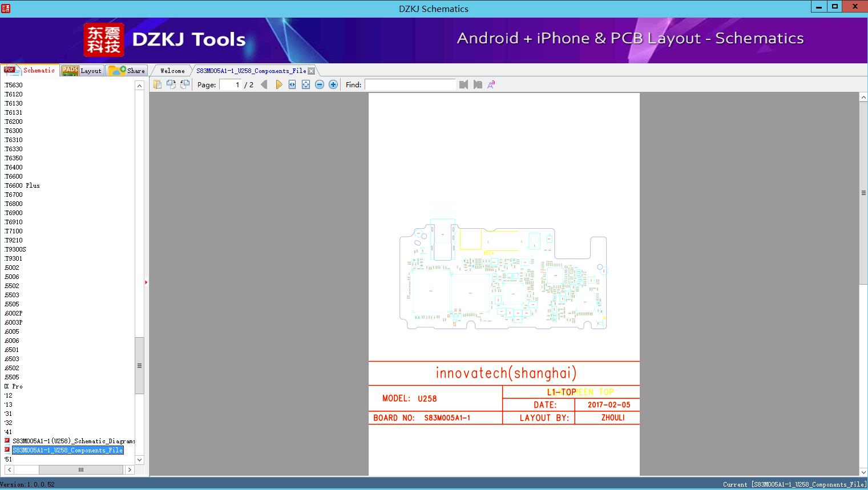Select the T6300 entry in the model list
This screenshot has width=868, height=490.
point(14,131)
